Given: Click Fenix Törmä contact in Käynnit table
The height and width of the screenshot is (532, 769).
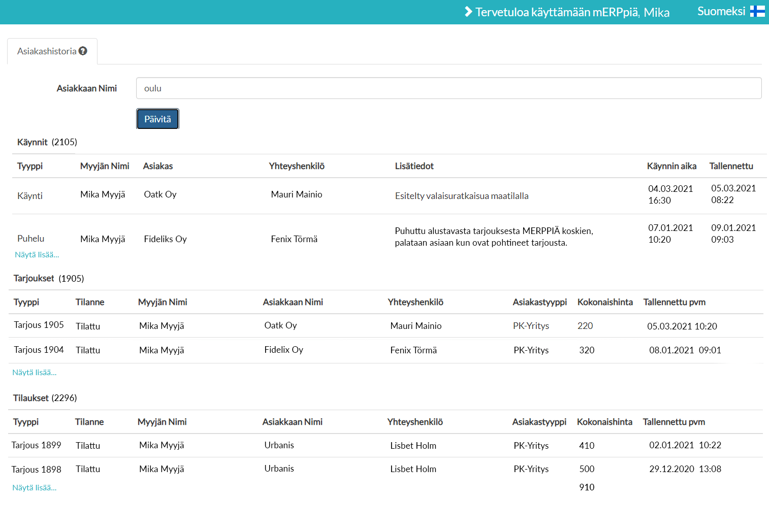Looking at the screenshot, I should pos(294,239).
